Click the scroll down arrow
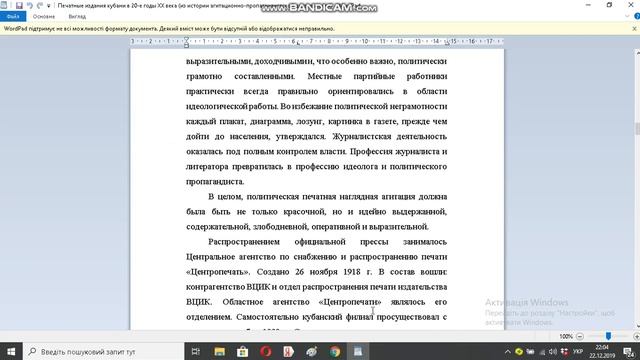The image size is (640, 360). [637, 326]
